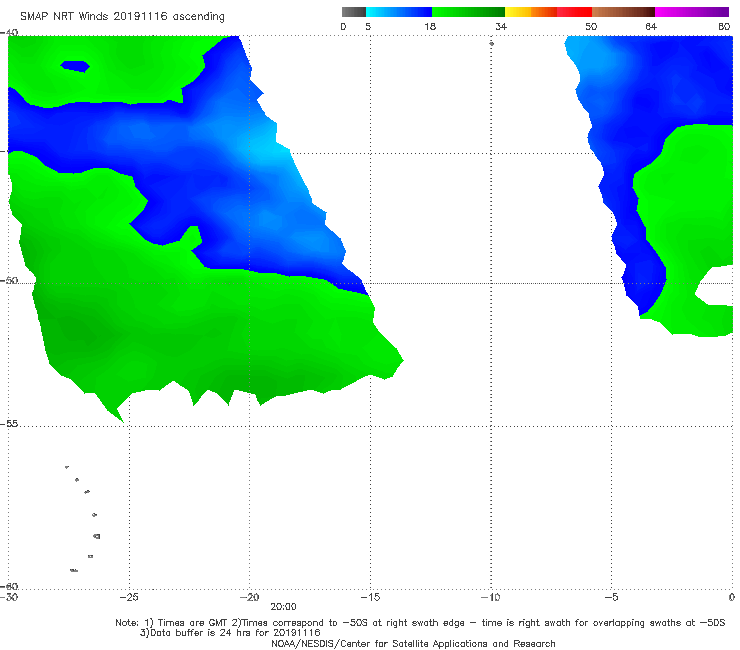Click the longitude label '-5'
Image resolution: width=740 pixels, height=650 pixels.
(x=611, y=597)
